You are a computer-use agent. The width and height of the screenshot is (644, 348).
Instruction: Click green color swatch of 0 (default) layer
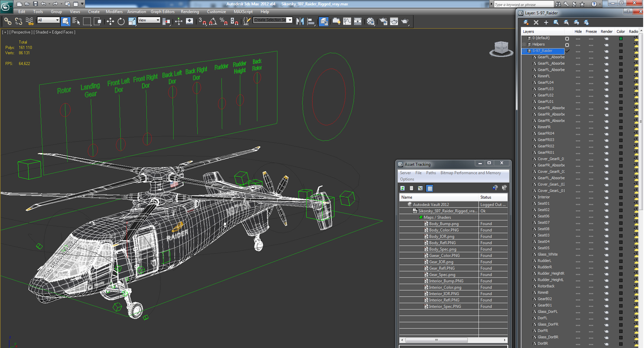[x=621, y=38]
